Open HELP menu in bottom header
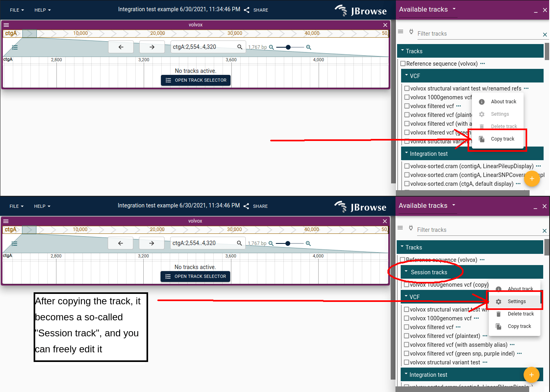550x392 pixels. click(x=42, y=206)
